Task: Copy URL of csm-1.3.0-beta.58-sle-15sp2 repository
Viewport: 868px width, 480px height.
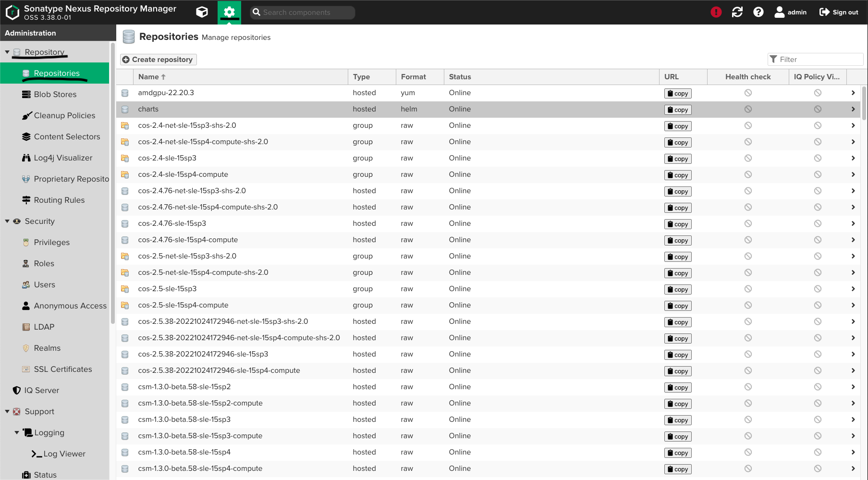Action: click(678, 387)
